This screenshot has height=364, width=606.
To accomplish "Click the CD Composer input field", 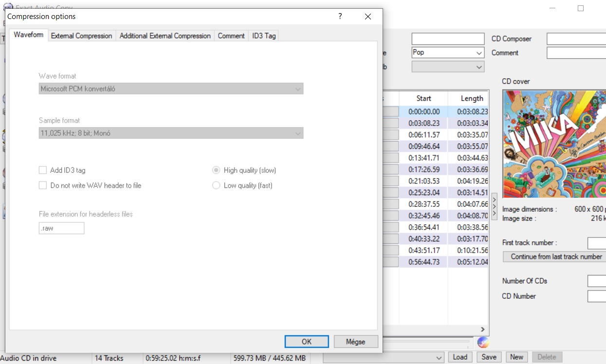I will click(x=576, y=39).
